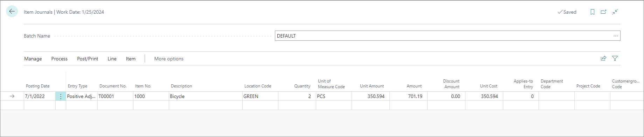Open row options for the 7/1/2022 line
This screenshot has width=644, height=137.
pyautogui.click(x=61, y=96)
